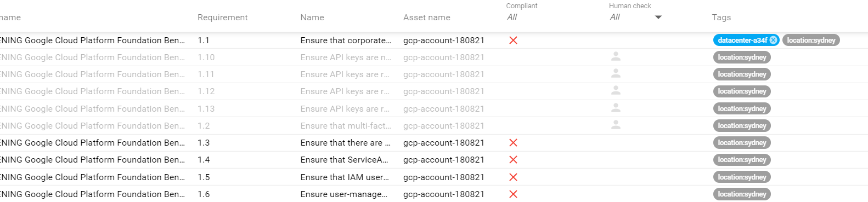The height and width of the screenshot is (202, 868).
Task: Sort by the Requirement column header
Action: pos(222,18)
